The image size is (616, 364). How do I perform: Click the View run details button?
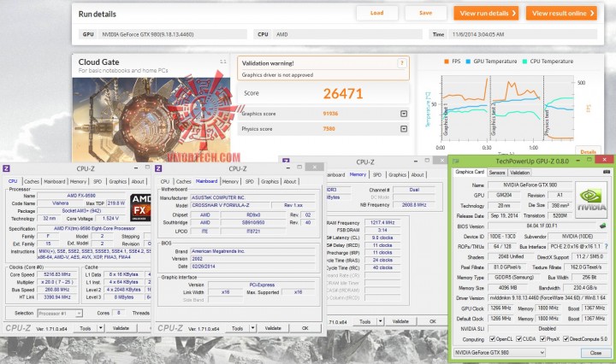click(x=486, y=13)
